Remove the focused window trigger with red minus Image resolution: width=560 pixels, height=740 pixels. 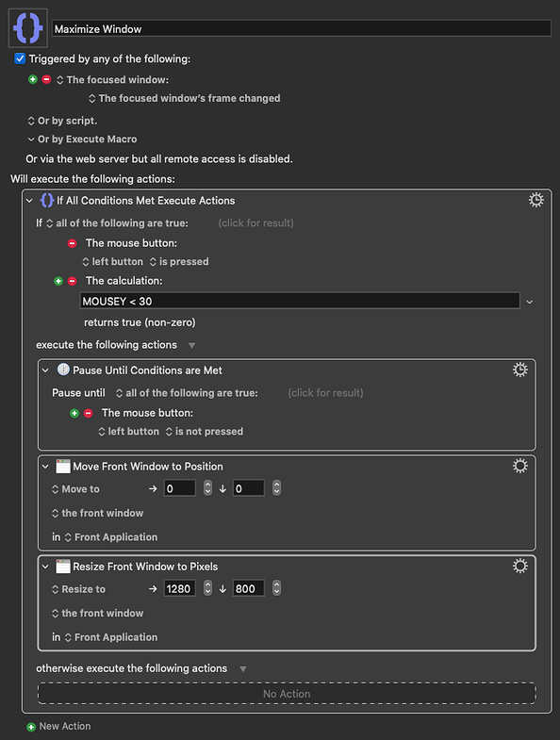tap(46, 79)
